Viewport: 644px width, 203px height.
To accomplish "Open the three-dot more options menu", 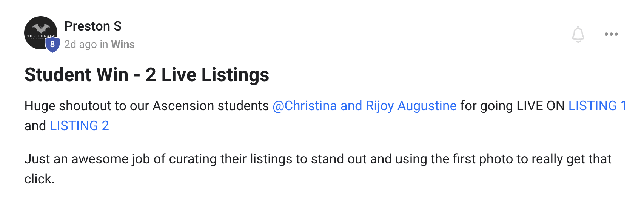I will coord(611,34).
